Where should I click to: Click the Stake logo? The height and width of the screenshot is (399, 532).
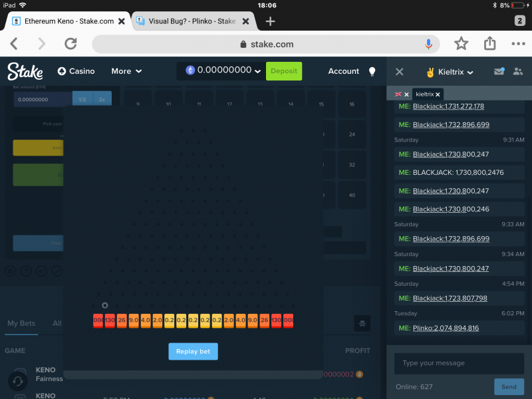25,71
